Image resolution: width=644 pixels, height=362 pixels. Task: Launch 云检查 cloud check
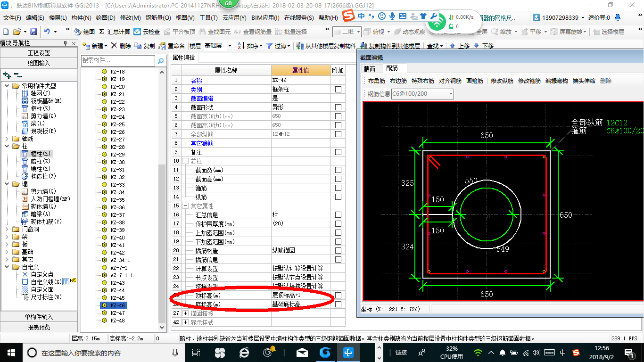tap(147, 32)
